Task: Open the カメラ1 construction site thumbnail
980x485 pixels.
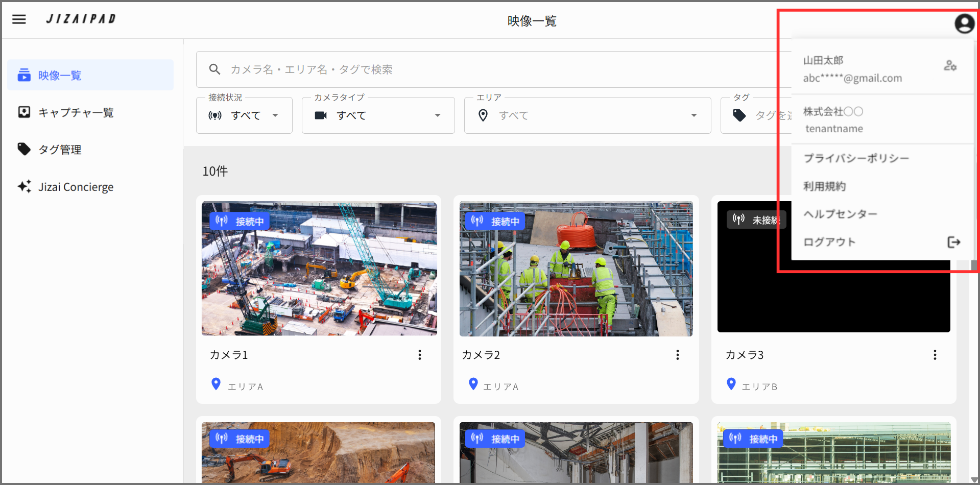Action: click(319, 269)
